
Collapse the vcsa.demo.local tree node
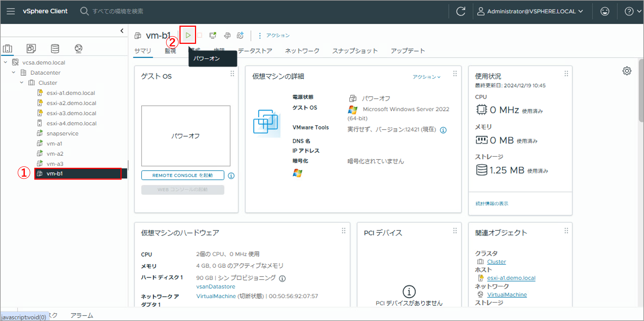[x=6, y=62]
